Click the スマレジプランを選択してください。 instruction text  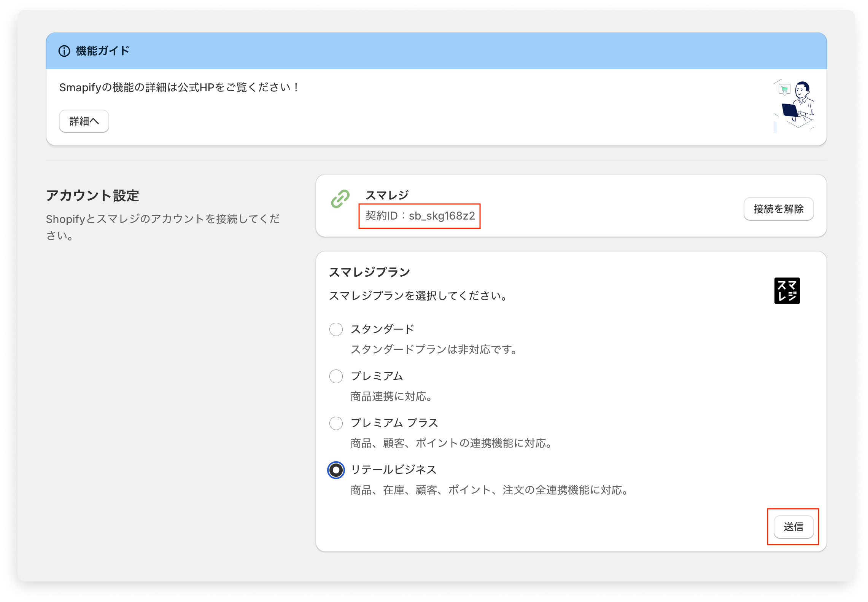coord(418,296)
